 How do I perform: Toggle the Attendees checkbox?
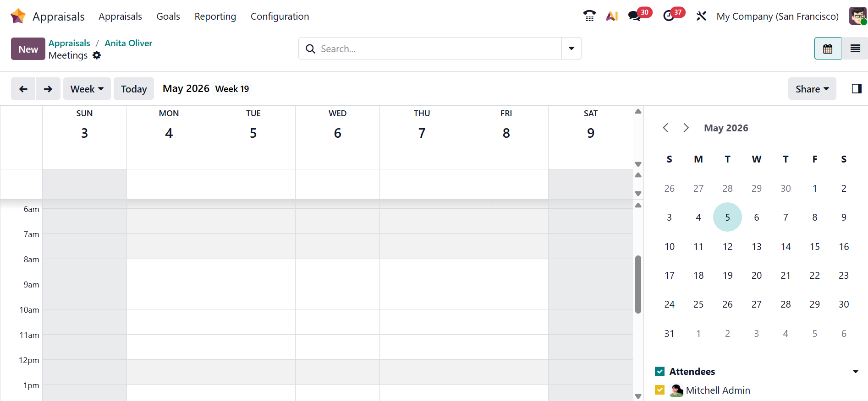coord(660,371)
